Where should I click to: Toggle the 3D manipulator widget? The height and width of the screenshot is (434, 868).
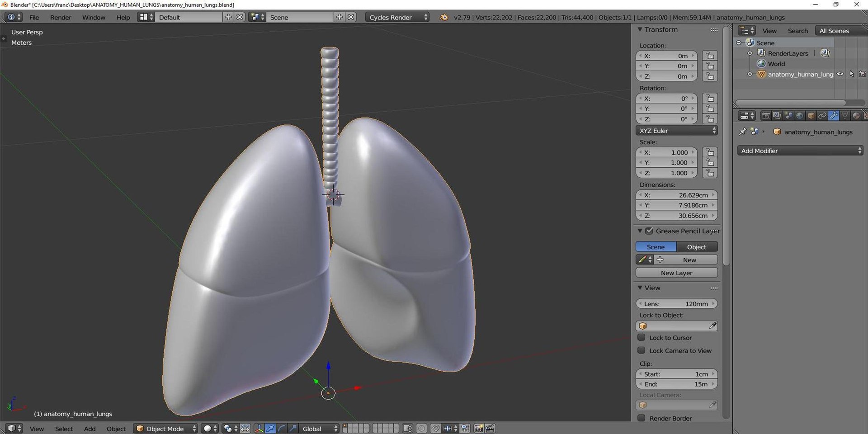(x=259, y=428)
